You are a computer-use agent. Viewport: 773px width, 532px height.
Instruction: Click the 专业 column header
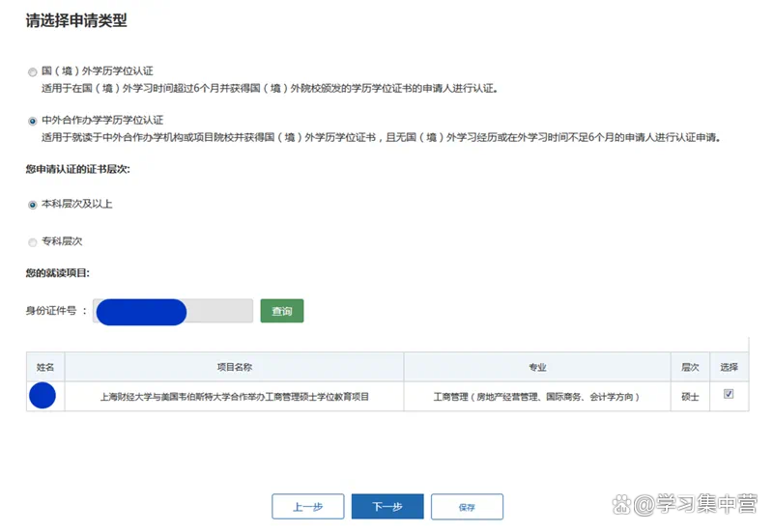[537, 367]
